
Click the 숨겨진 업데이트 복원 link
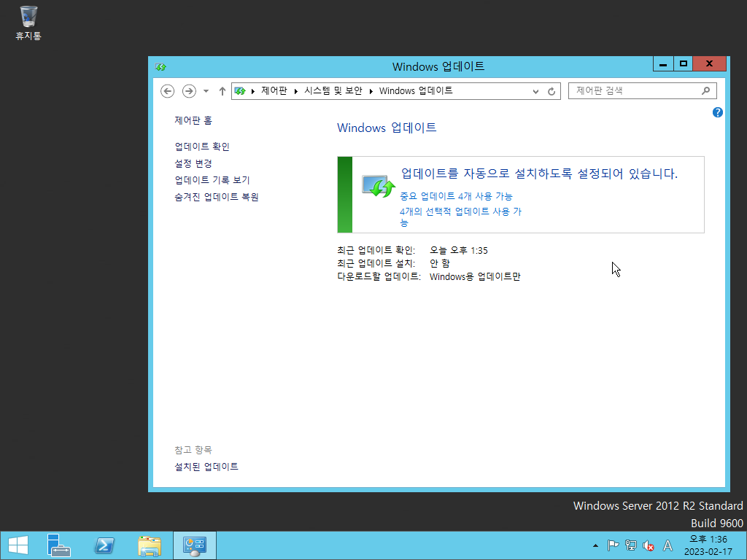pos(216,197)
